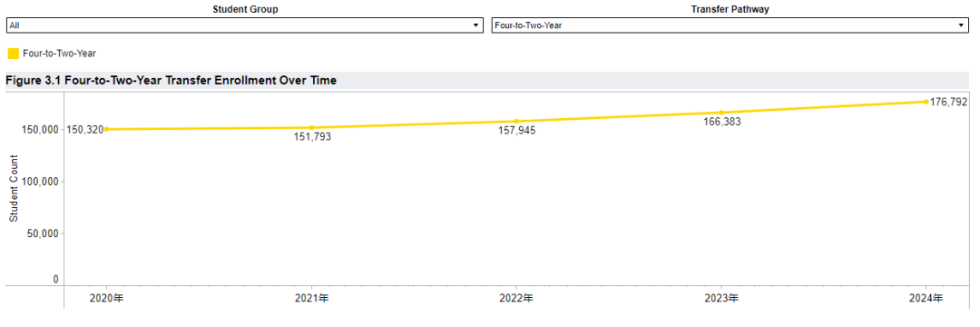
Task: Click the Four-to-Two-Year legend label
Action: pos(59,54)
